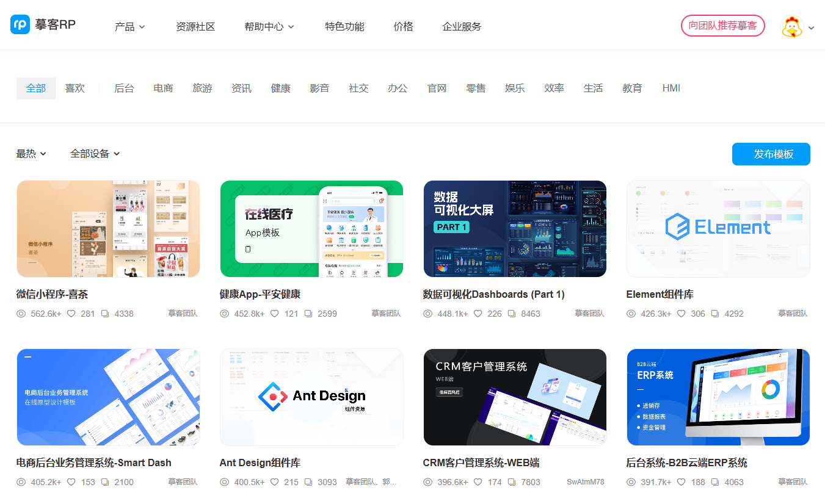The height and width of the screenshot is (504, 825).
Task: Click the 发布模板 button
Action: 771,154
